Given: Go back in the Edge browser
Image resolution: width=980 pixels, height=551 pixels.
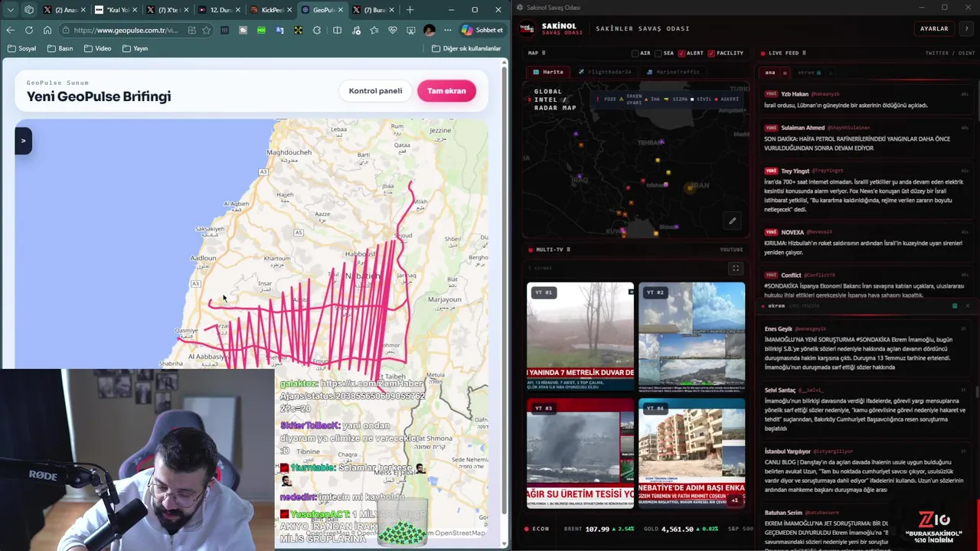Looking at the screenshot, I should pos(10,30).
